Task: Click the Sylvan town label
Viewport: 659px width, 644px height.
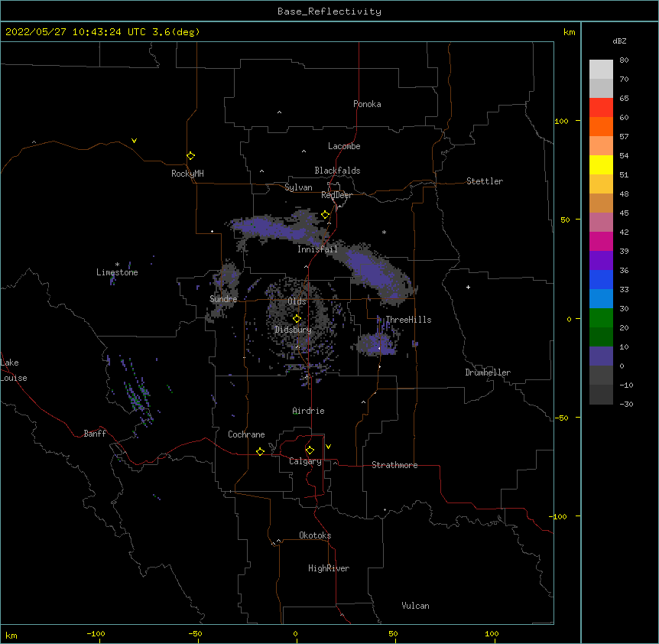Action: (x=298, y=187)
